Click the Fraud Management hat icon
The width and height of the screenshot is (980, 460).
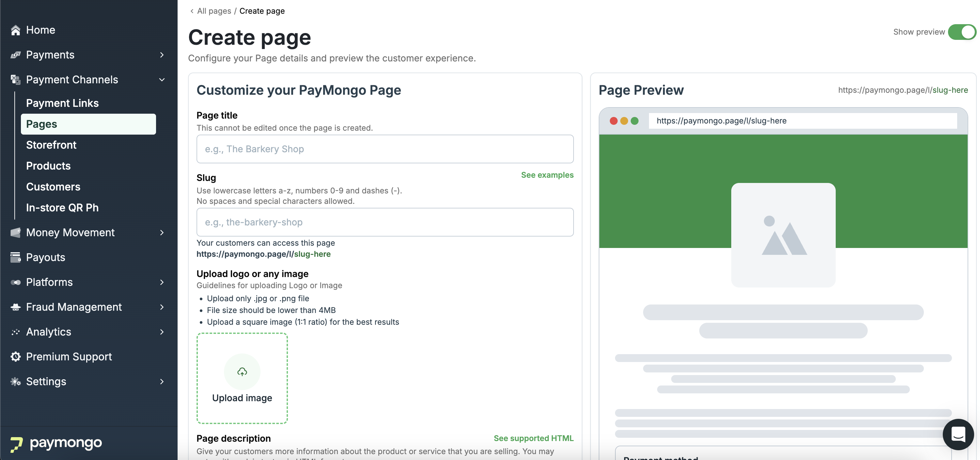(16, 307)
